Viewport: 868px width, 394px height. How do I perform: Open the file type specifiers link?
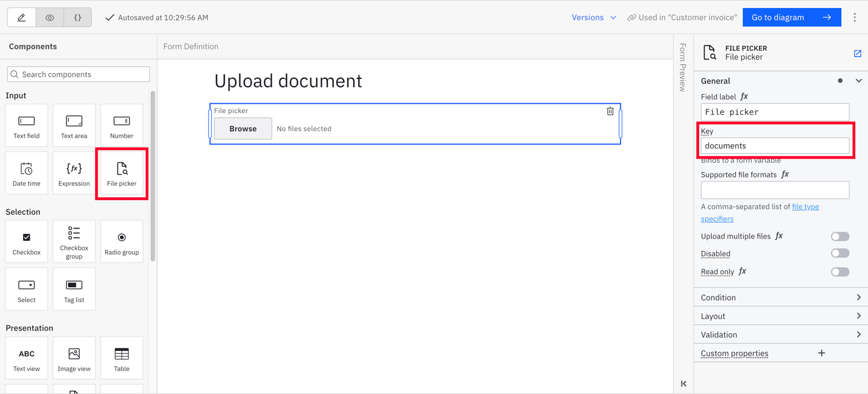click(805, 207)
